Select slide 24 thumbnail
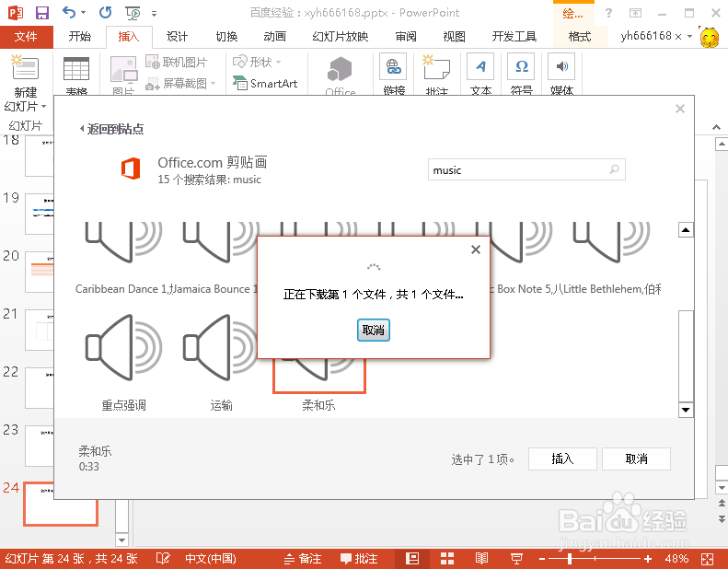This screenshot has height=569, width=728. tap(61, 504)
